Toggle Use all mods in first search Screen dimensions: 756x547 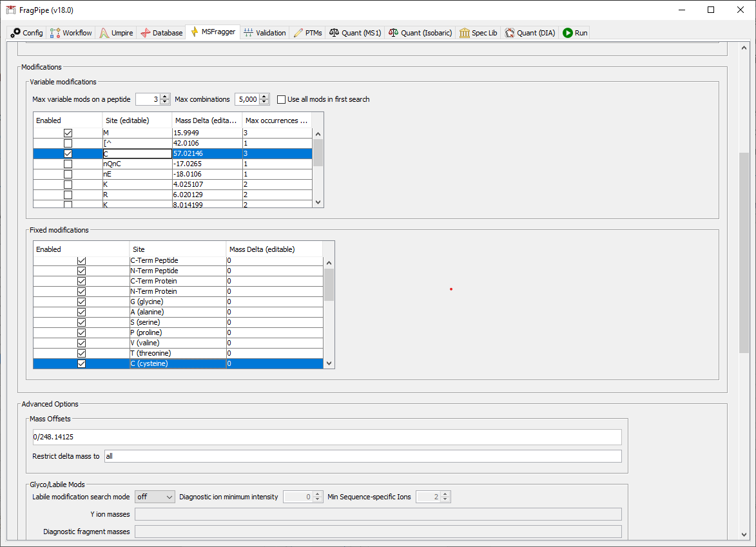click(x=281, y=99)
